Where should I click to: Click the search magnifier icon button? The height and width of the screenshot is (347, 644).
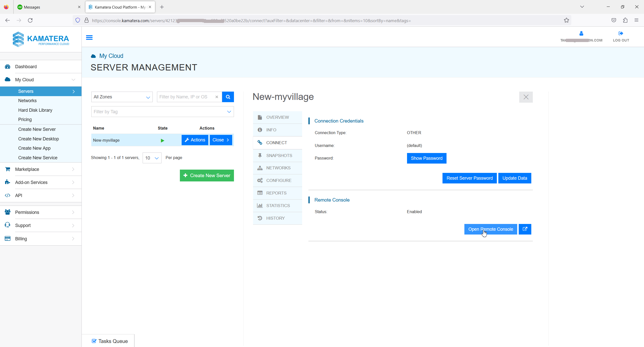click(228, 97)
